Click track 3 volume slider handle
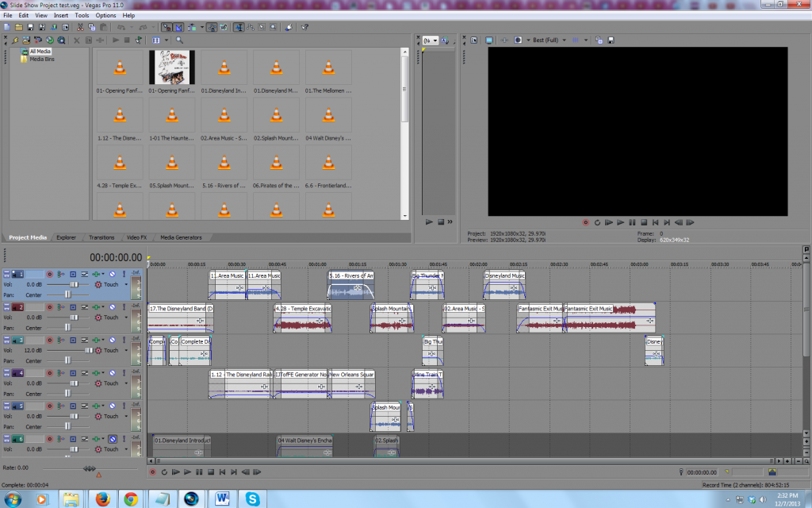The image size is (812, 508). coord(89,350)
